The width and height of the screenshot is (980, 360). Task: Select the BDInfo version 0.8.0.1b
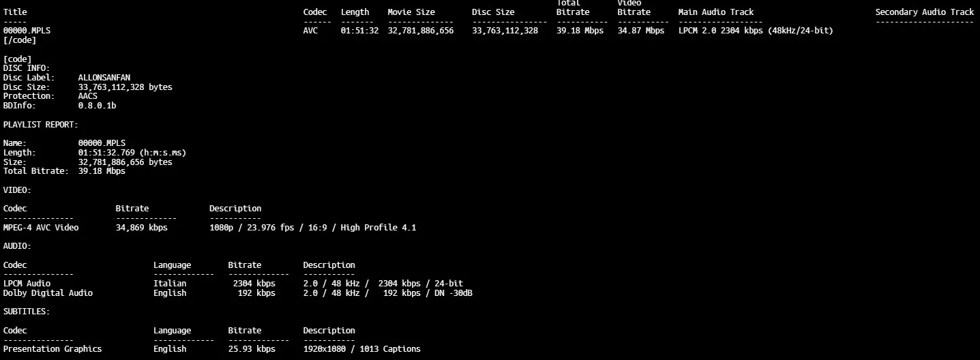97,106
